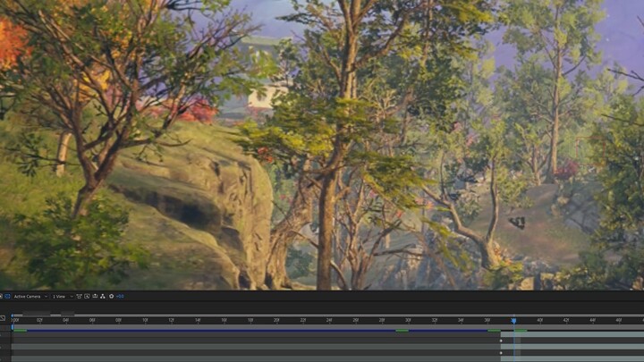Click the blue +0.0 exposure value
The width and height of the screenshot is (644, 362).
(x=120, y=297)
